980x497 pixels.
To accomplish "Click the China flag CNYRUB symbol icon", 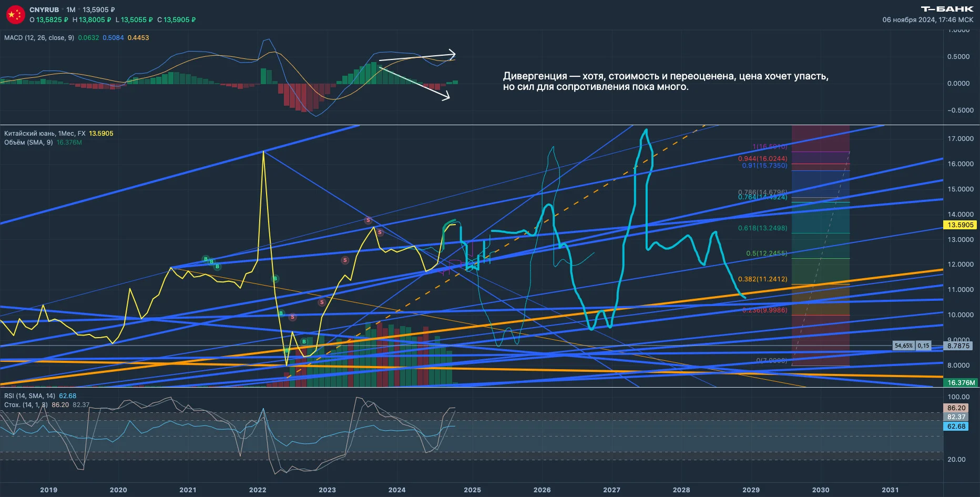I will (15, 15).
